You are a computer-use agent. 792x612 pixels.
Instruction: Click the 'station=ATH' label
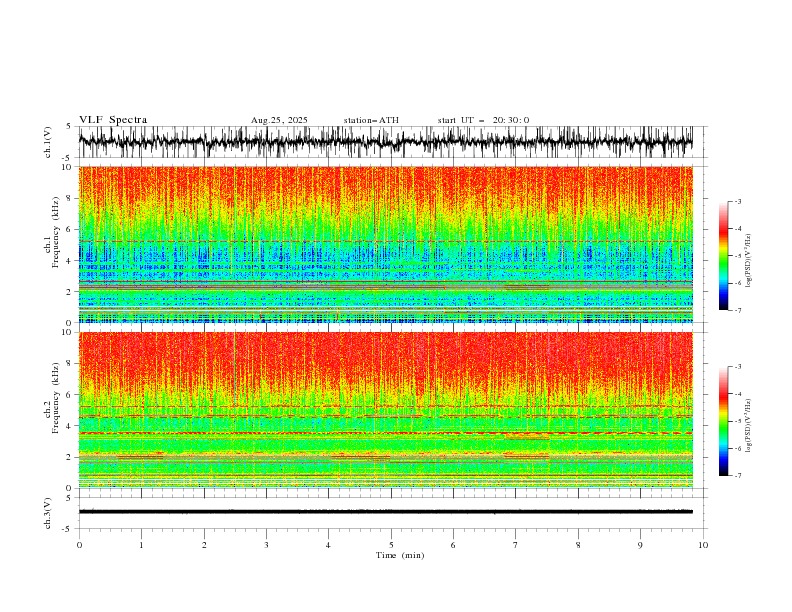(371, 120)
